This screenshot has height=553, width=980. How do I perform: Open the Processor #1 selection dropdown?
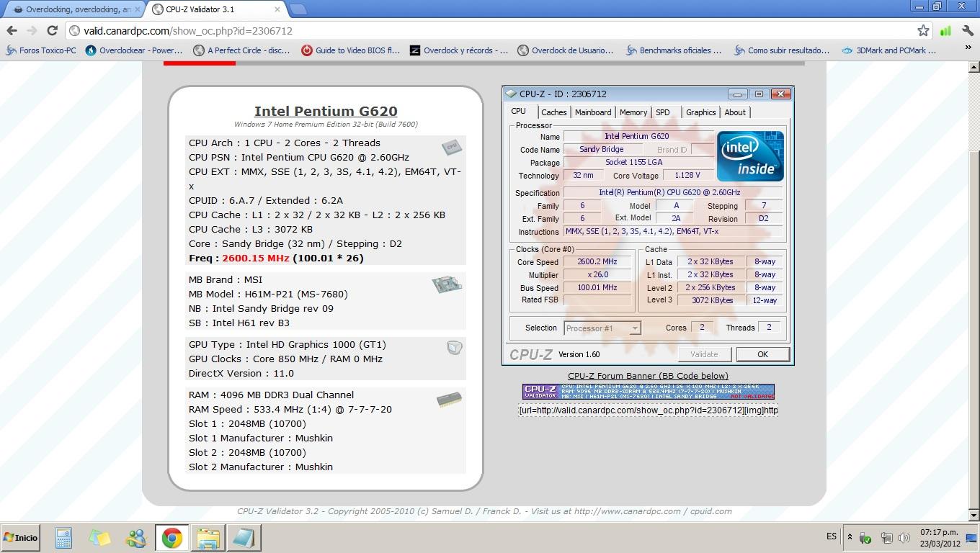click(602, 328)
